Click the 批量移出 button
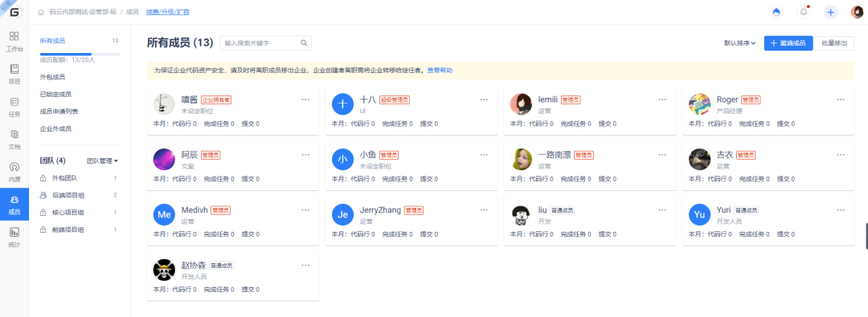The width and height of the screenshot is (868, 317). coord(833,43)
